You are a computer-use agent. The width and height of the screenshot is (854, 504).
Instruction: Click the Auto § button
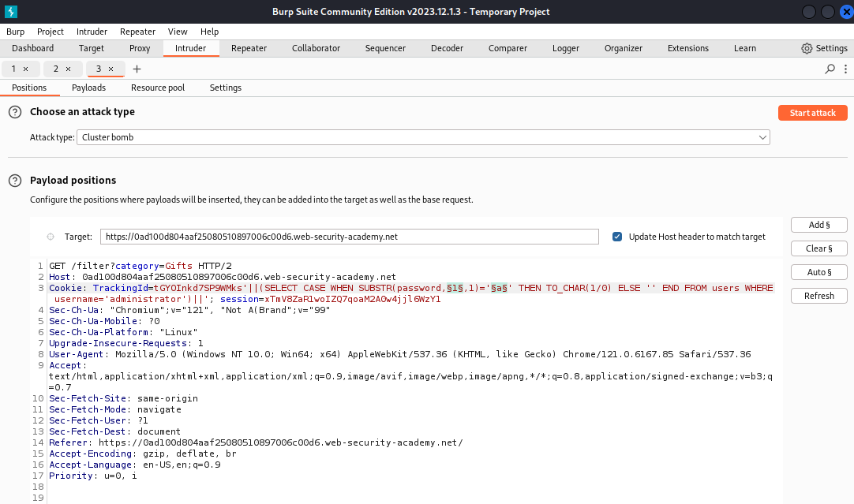(x=819, y=272)
